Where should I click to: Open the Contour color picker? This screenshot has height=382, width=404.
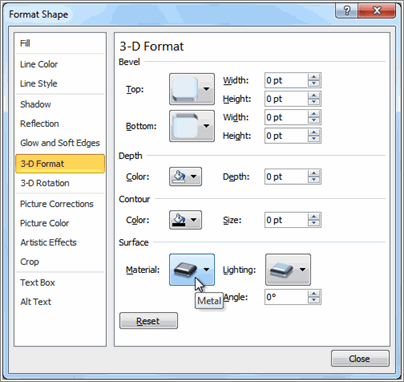pos(185,220)
